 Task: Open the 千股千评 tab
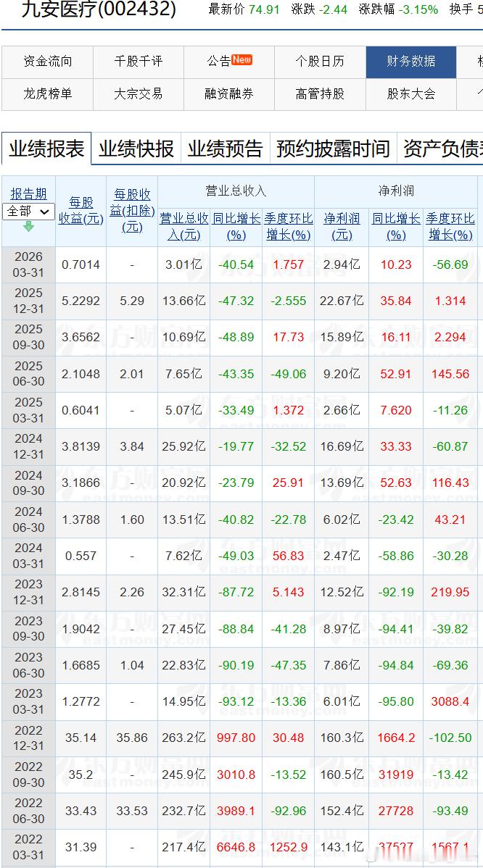[x=139, y=62]
